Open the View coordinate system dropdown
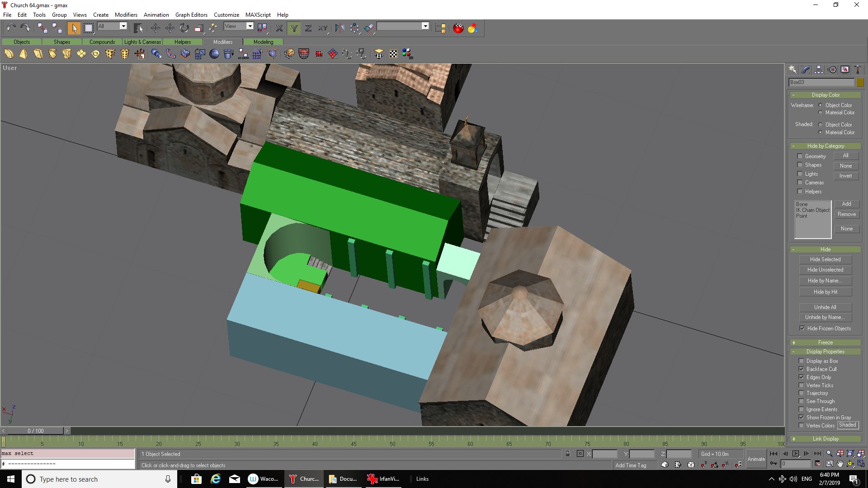Viewport: 868px width, 488px height. point(239,26)
